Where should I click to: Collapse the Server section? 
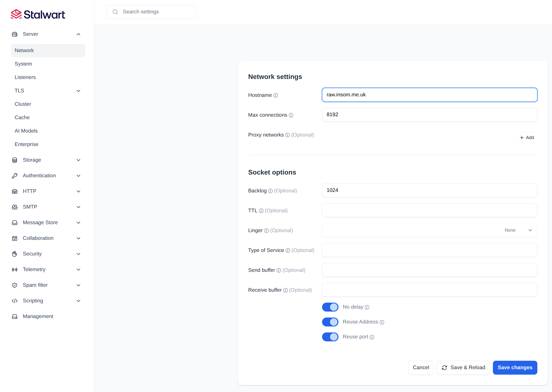pyautogui.click(x=78, y=34)
